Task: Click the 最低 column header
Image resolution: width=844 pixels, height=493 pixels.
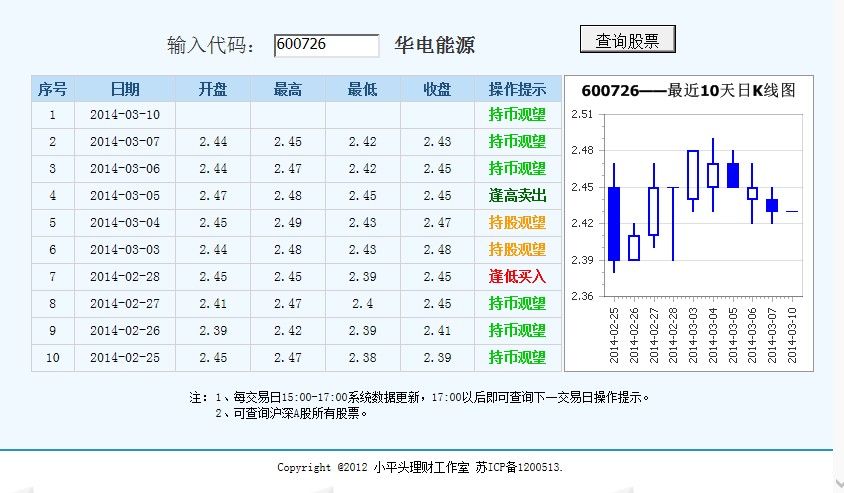Action: click(363, 89)
